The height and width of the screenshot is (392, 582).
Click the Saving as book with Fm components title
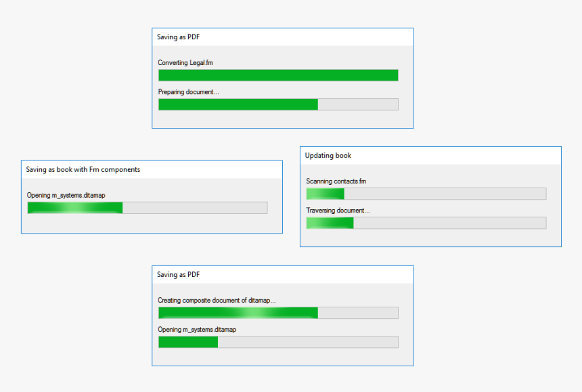click(83, 169)
